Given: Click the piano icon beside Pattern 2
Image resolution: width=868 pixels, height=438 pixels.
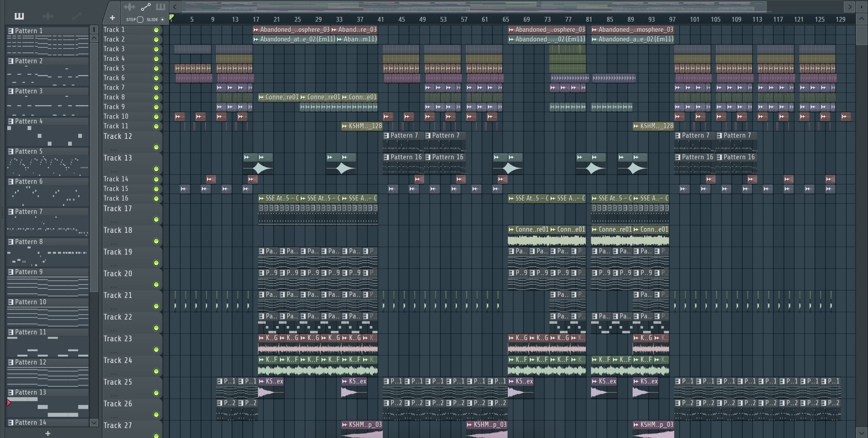Looking at the screenshot, I should click(11, 61).
